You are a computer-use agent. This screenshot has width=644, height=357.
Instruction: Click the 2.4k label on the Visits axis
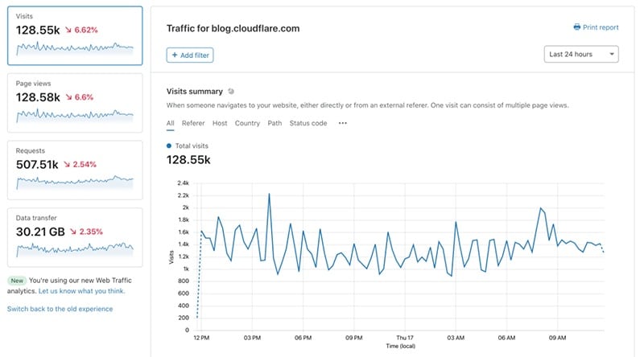(x=184, y=183)
